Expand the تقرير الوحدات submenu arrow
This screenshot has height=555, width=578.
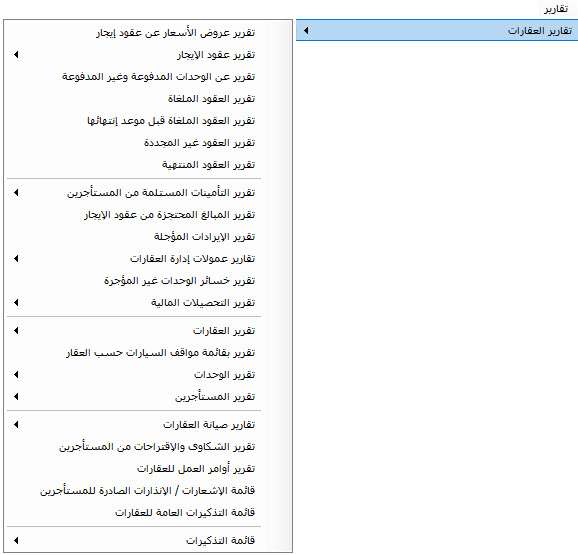point(16,374)
